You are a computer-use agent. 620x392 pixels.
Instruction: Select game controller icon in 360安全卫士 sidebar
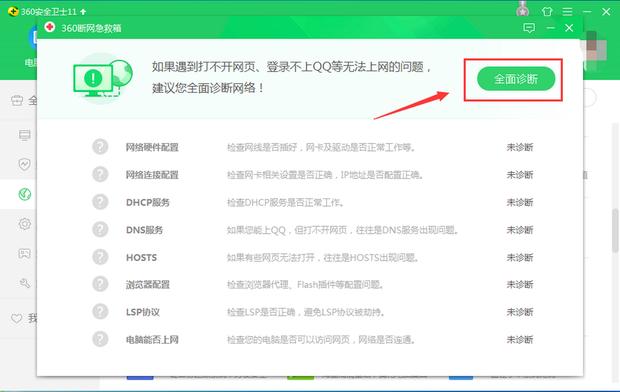click(25, 253)
